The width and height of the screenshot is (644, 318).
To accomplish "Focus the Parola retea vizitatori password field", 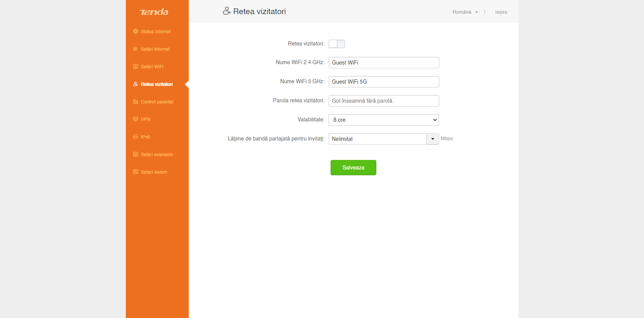I will tap(384, 101).
